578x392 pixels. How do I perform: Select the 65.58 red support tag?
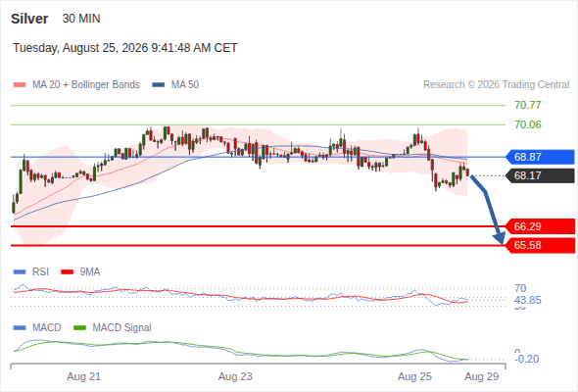pos(540,245)
